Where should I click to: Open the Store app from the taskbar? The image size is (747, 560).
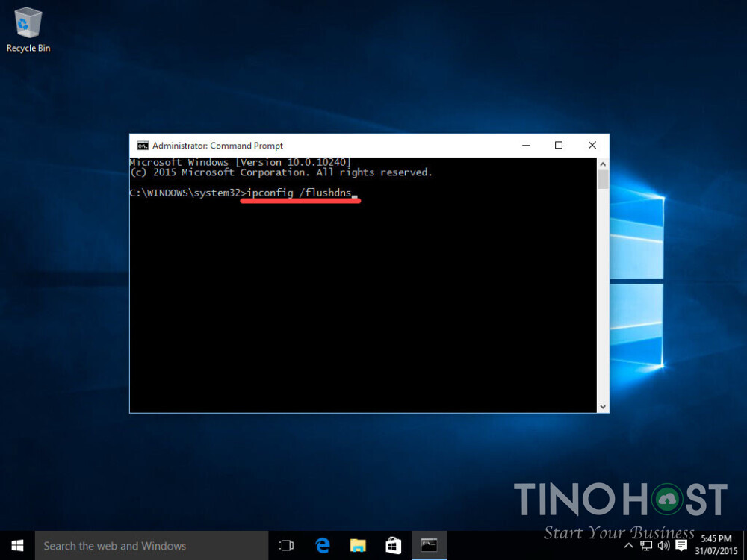[x=394, y=546]
